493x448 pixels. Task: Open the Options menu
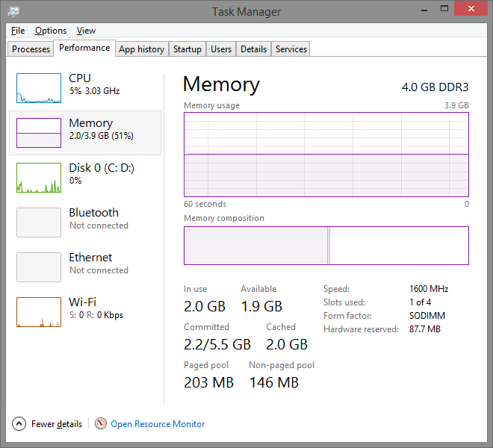(51, 31)
